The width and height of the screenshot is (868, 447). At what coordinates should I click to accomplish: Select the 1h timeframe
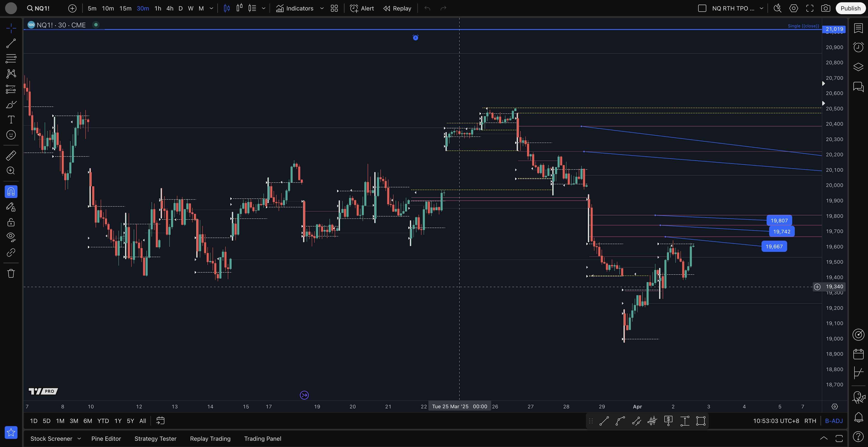pos(158,8)
